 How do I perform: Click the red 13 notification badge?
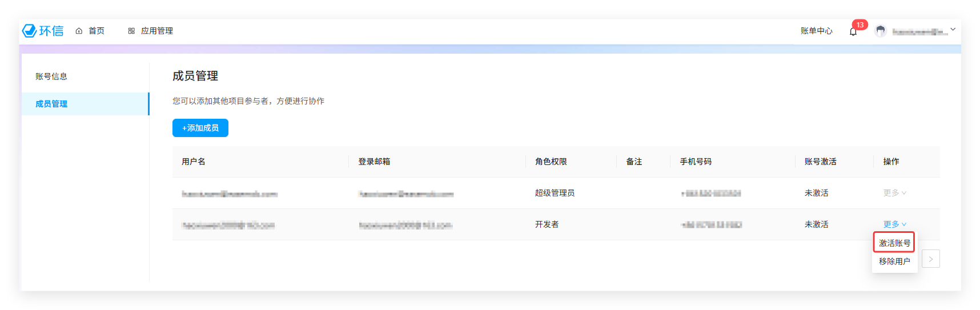[859, 25]
